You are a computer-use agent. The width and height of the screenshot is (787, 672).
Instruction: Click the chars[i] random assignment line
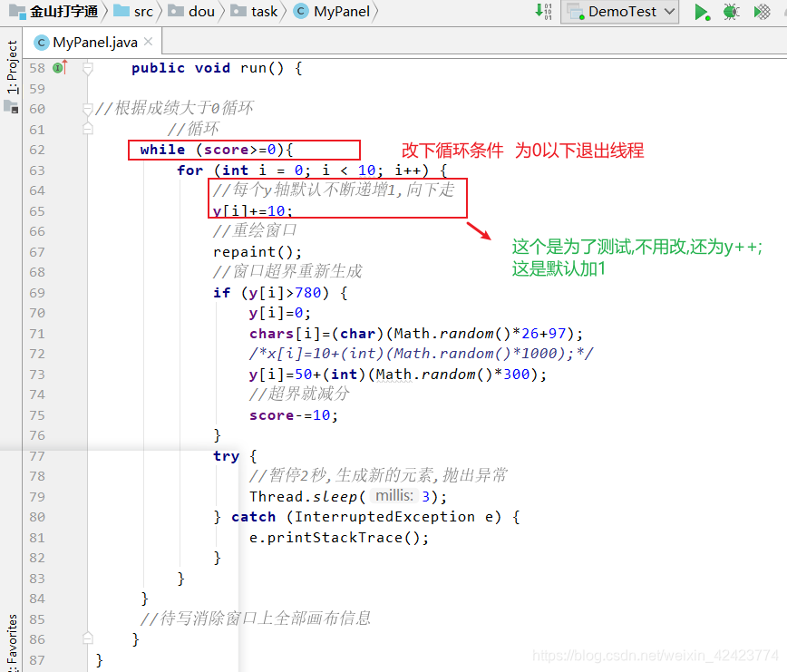(x=416, y=334)
